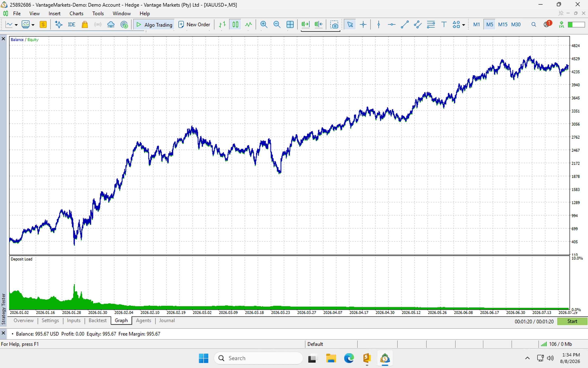The height and width of the screenshot is (368, 588).
Task: Open the Insert menu
Action: click(55, 14)
